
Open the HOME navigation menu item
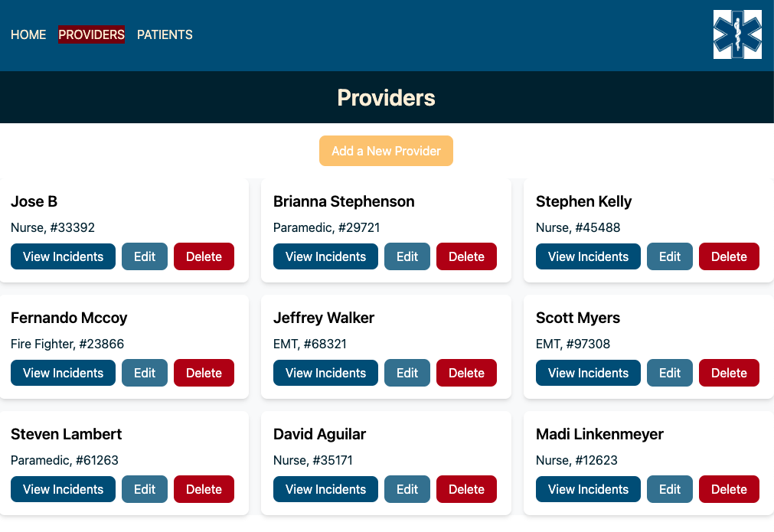[x=28, y=34]
